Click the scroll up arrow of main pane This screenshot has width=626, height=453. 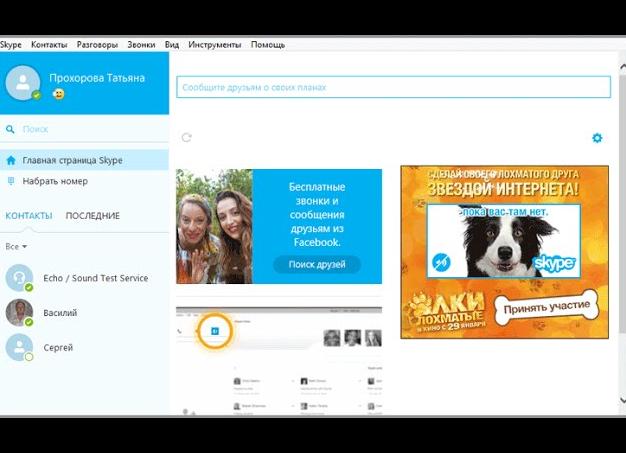click(x=622, y=68)
